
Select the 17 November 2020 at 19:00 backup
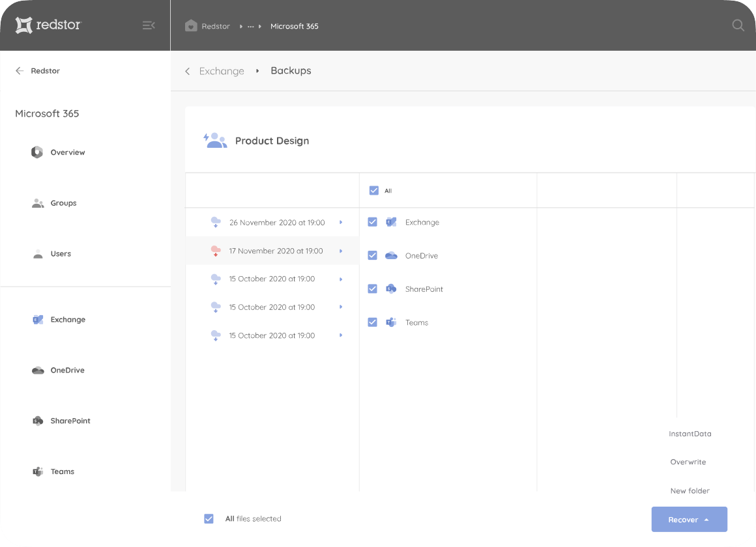(x=276, y=251)
